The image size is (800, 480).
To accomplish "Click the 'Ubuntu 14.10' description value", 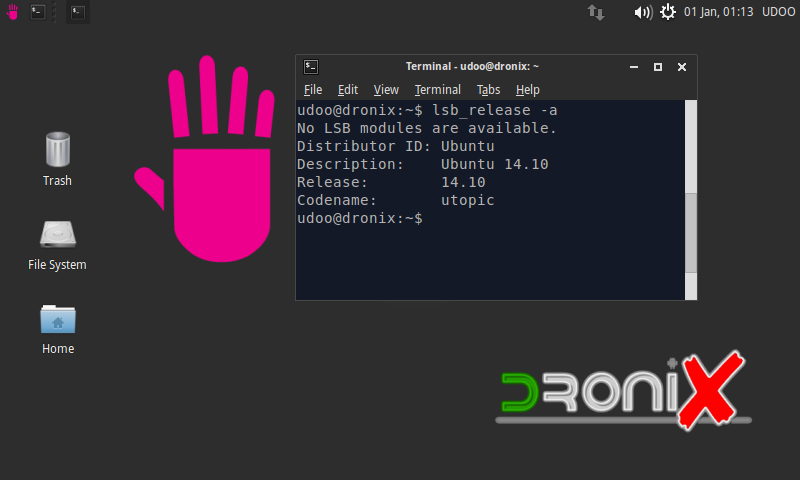I will tap(494, 164).
